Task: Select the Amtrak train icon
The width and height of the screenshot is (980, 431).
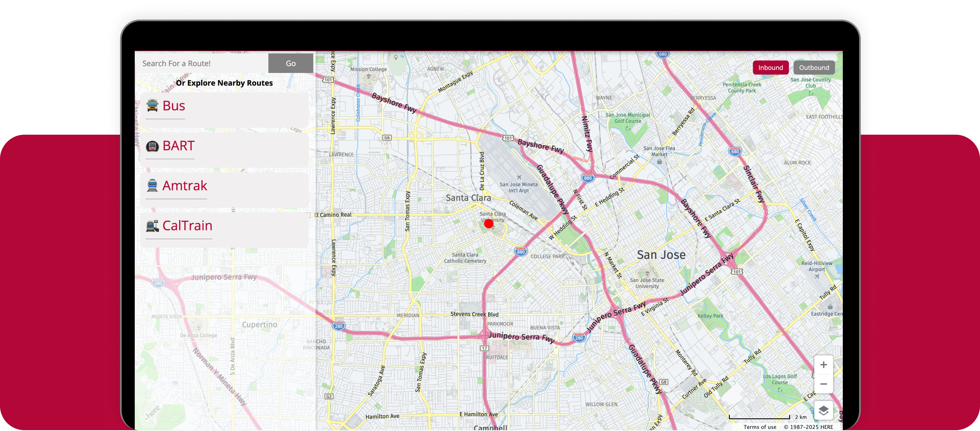Action: pos(152,186)
